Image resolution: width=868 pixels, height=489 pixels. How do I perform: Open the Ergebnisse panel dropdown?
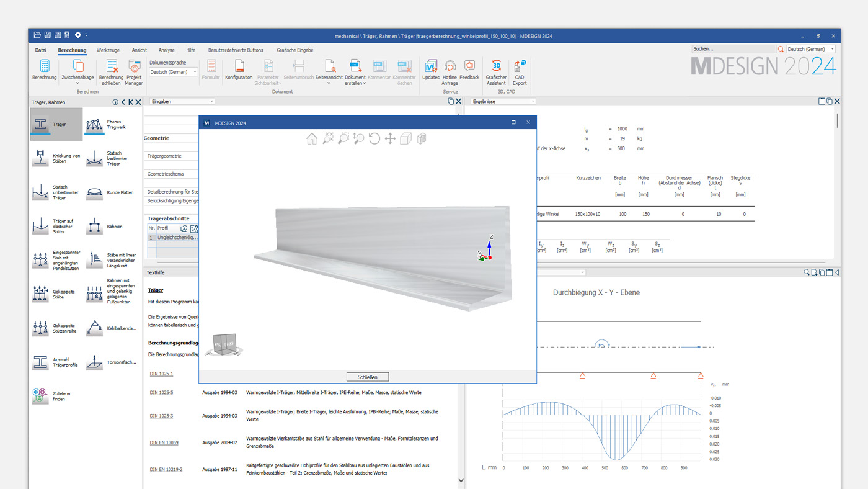[503, 101]
